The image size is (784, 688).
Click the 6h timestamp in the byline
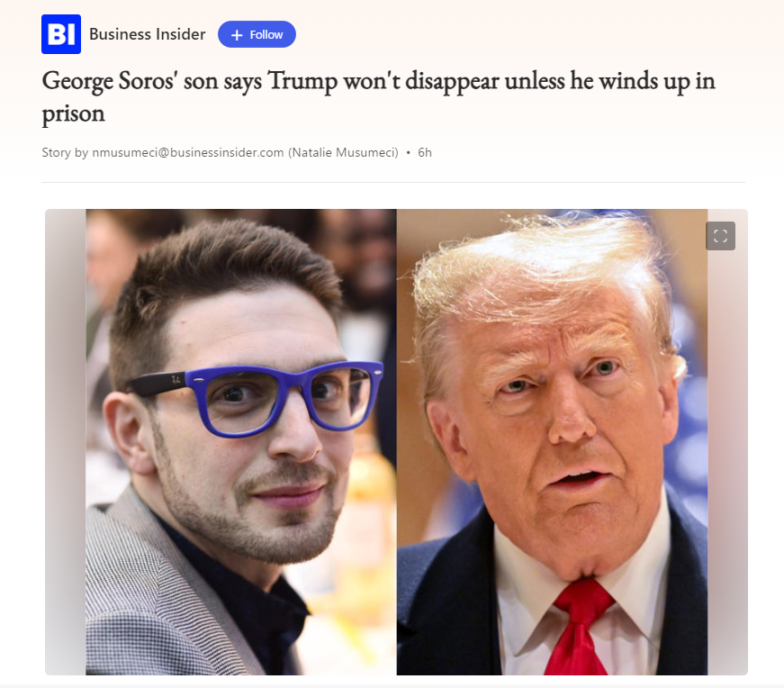[x=425, y=152]
